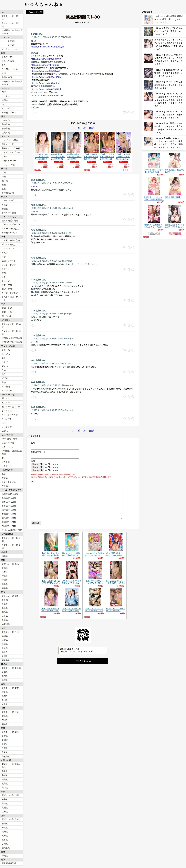Image resolution: width=186 pixels, height=868 pixels.
Task: Click 1- pagination link below posts
Action: click(73, 431)
